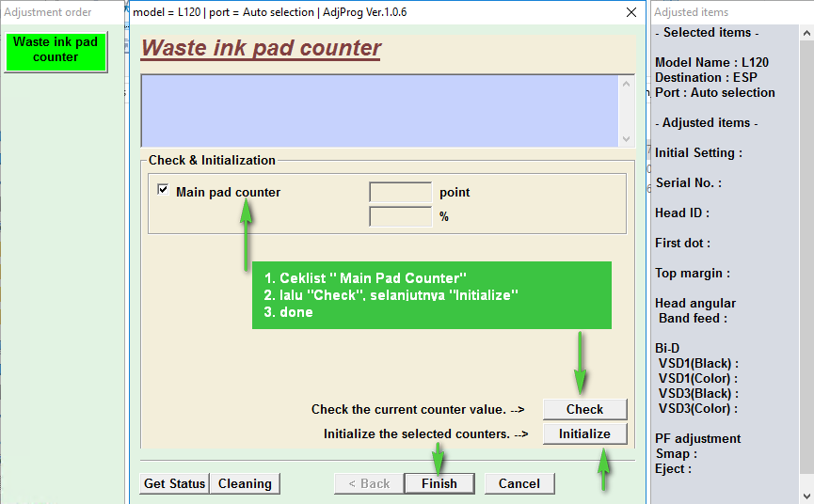This screenshot has height=504, width=814.
Task: Click 'Initial Setting :' entry
Action: click(698, 153)
